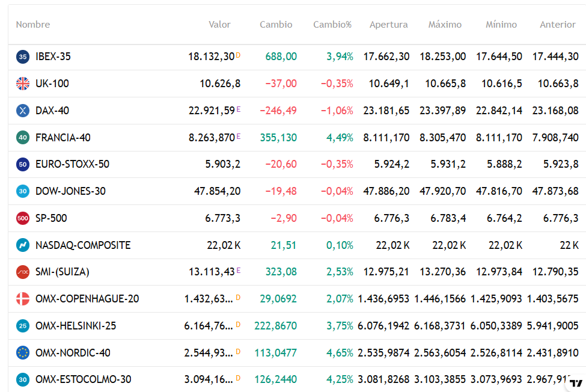Open the OMX-ESTOCOLMO-30 index link
586x392 pixels.
83,379
